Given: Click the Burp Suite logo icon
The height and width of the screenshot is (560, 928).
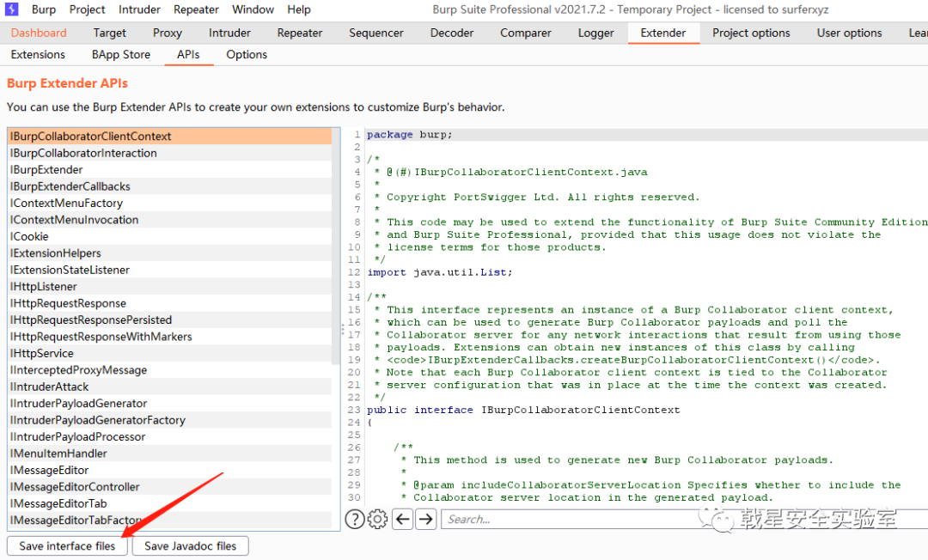Looking at the screenshot, I should pyautogui.click(x=11, y=9).
